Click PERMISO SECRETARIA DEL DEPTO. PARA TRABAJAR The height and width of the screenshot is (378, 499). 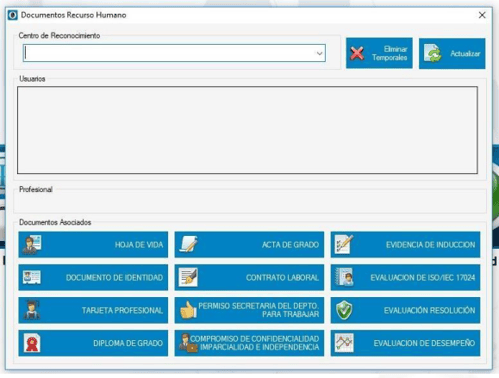249,310
